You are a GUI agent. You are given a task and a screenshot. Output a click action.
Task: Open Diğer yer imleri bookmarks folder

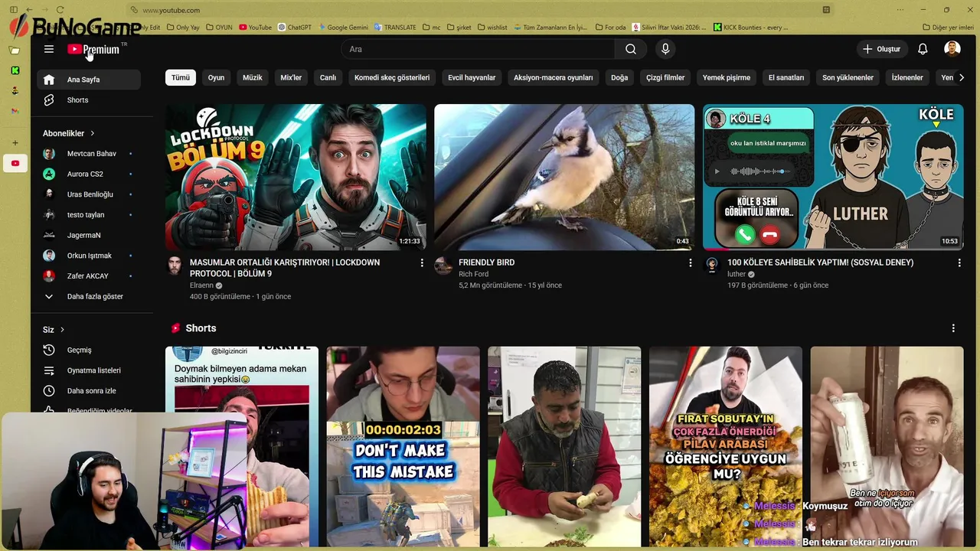[x=948, y=28]
